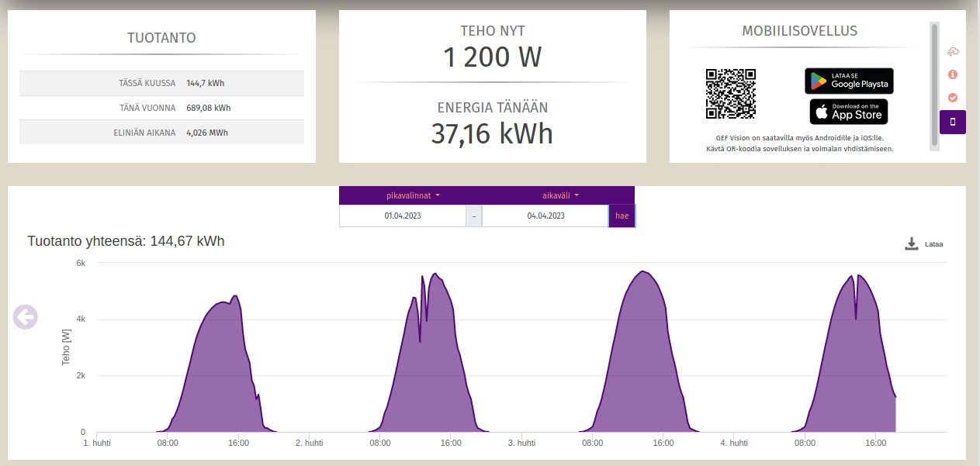The height and width of the screenshot is (466, 980).
Task: Click the Tänä vuonna production row
Action: click(x=161, y=108)
